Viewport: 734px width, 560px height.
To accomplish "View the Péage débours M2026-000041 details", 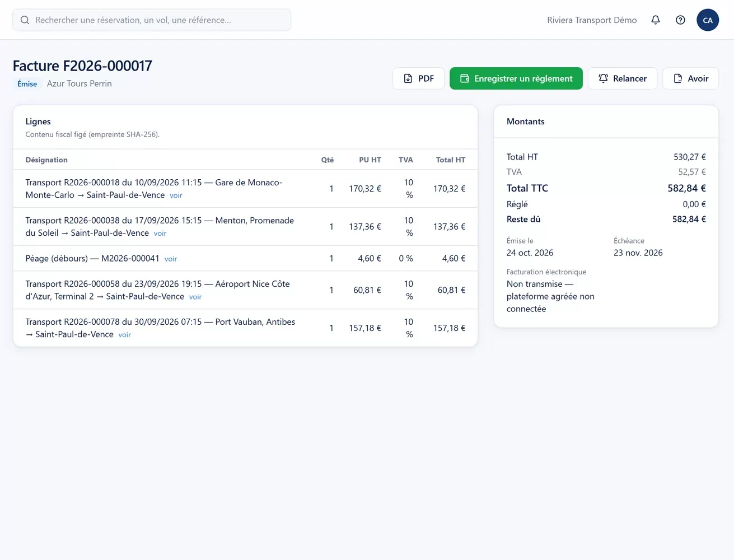I will click(x=171, y=259).
